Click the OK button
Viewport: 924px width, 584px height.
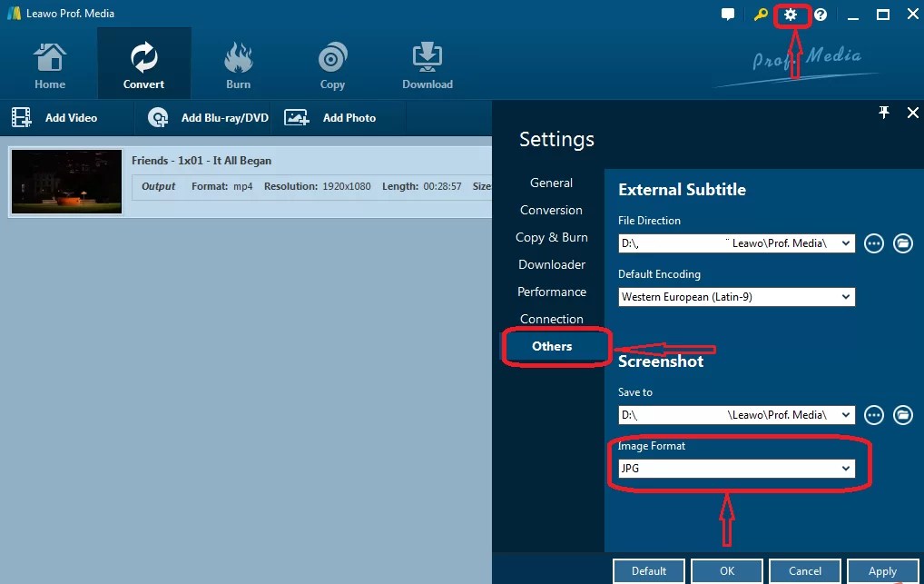point(727,571)
